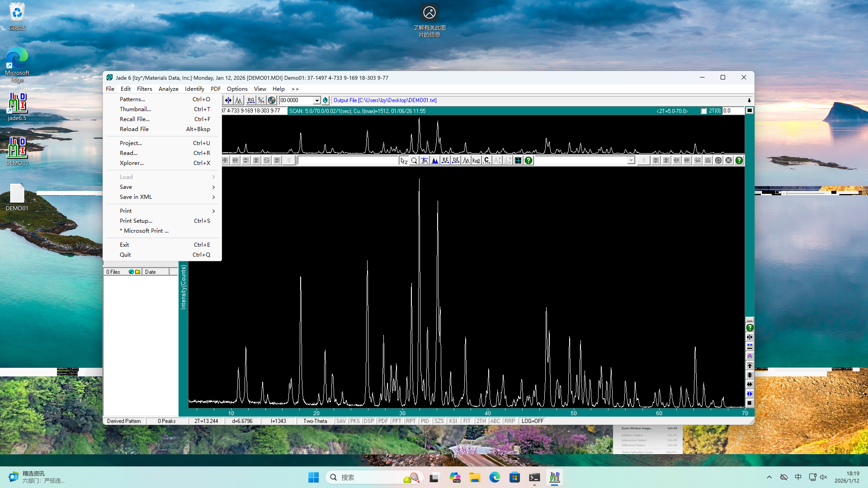Click the periodic table CD icon
The width and height of the screenshot is (868, 488).
click(271, 100)
